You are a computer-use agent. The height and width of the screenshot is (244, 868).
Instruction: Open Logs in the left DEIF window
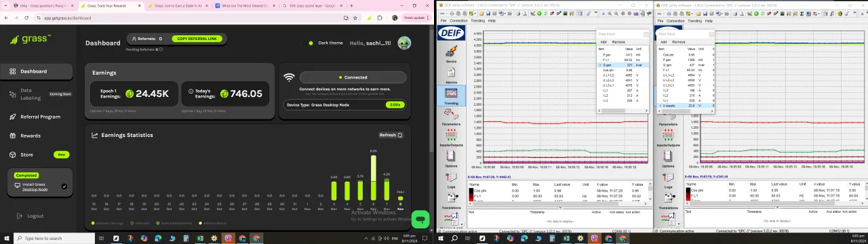(x=451, y=180)
